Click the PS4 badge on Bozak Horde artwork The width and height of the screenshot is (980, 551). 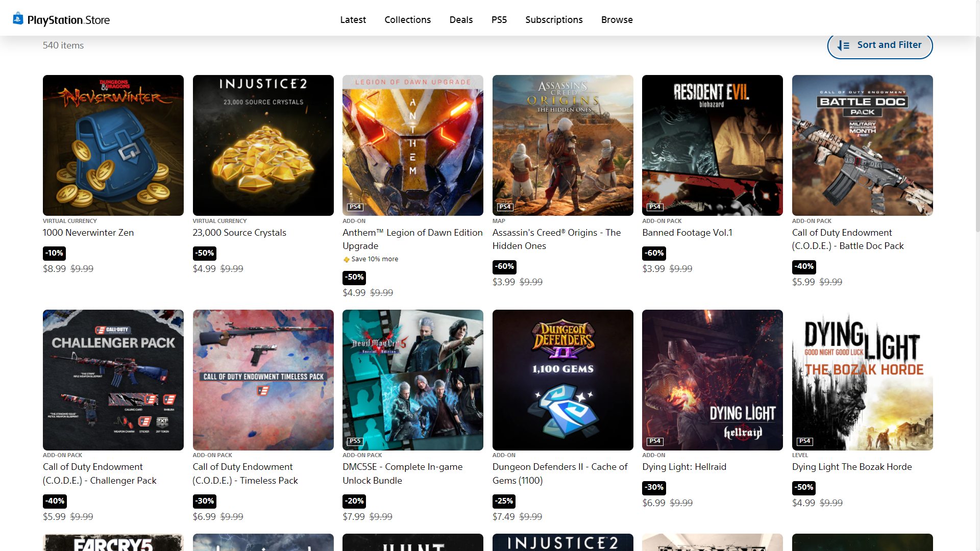[804, 441]
